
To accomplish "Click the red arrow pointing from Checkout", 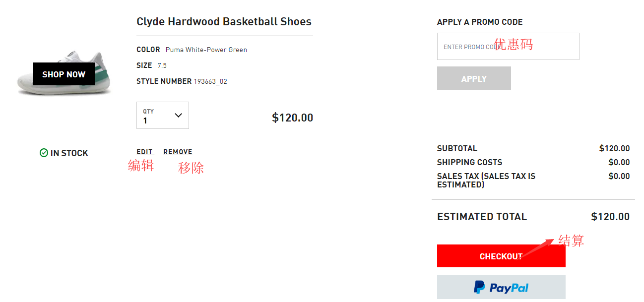I will coord(538,248).
